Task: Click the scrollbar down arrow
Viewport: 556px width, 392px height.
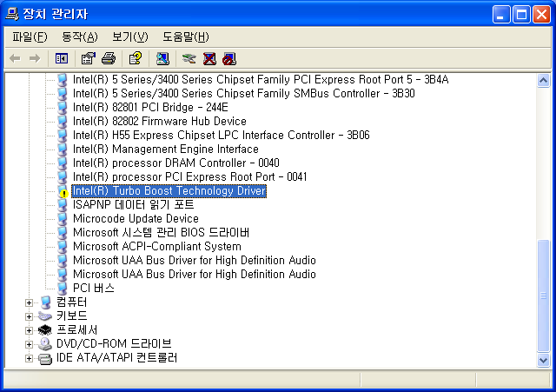Action: (543, 361)
